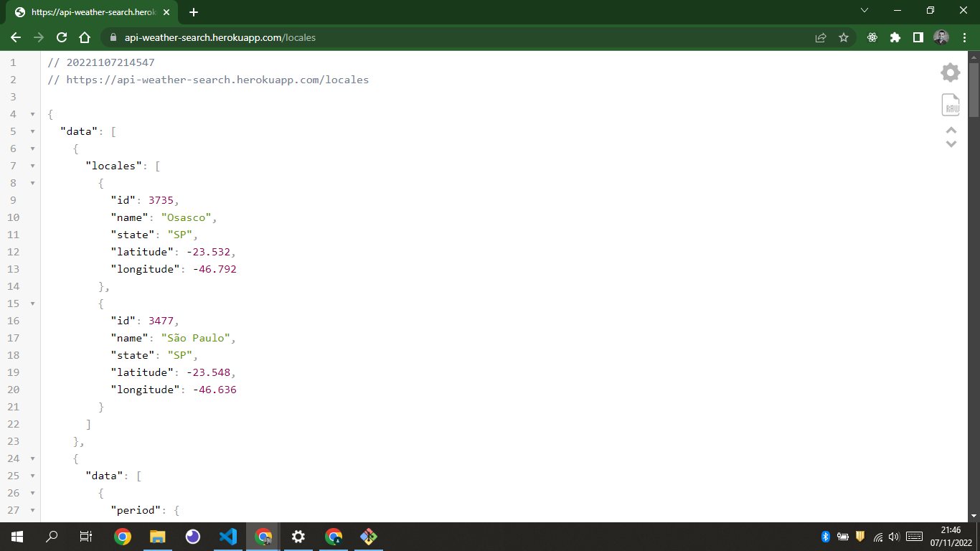Collapse the object on line 26
The height and width of the screenshot is (551, 980).
click(x=32, y=493)
